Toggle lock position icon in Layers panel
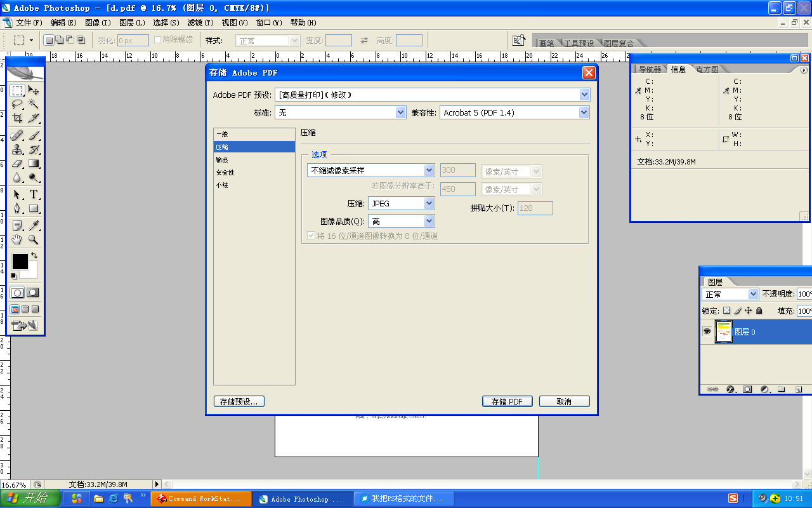Image resolution: width=812 pixels, height=508 pixels. (x=749, y=311)
